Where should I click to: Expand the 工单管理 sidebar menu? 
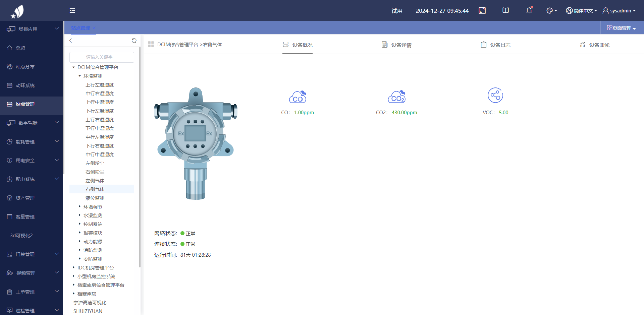(x=32, y=292)
